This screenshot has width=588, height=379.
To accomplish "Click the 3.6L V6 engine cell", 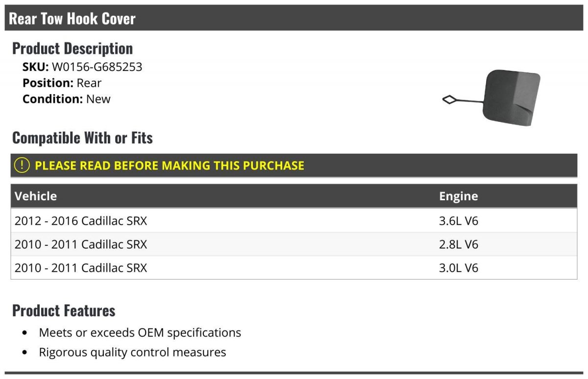I will [459, 221].
